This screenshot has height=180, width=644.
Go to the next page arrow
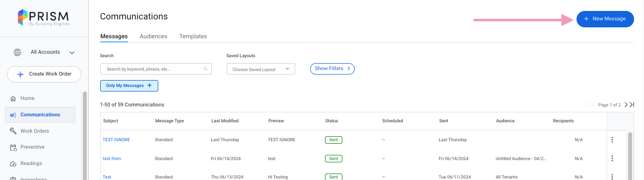(626, 105)
